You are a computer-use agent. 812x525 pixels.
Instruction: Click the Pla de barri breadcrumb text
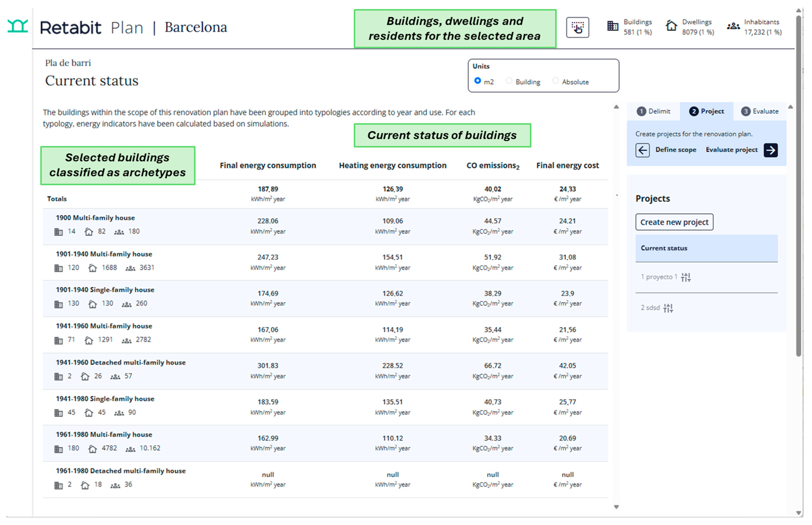click(68, 63)
